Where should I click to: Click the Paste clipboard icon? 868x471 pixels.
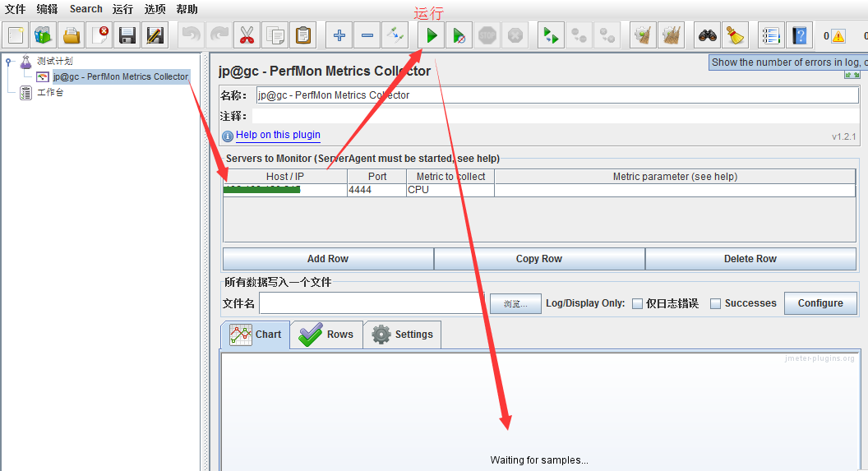click(x=302, y=35)
